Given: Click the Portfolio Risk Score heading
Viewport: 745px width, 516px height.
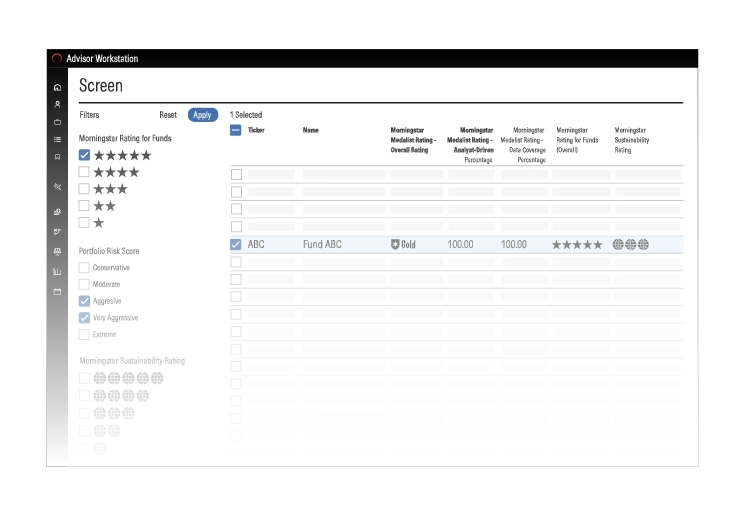Looking at the screenshot, I should click(x=109, y=251).
